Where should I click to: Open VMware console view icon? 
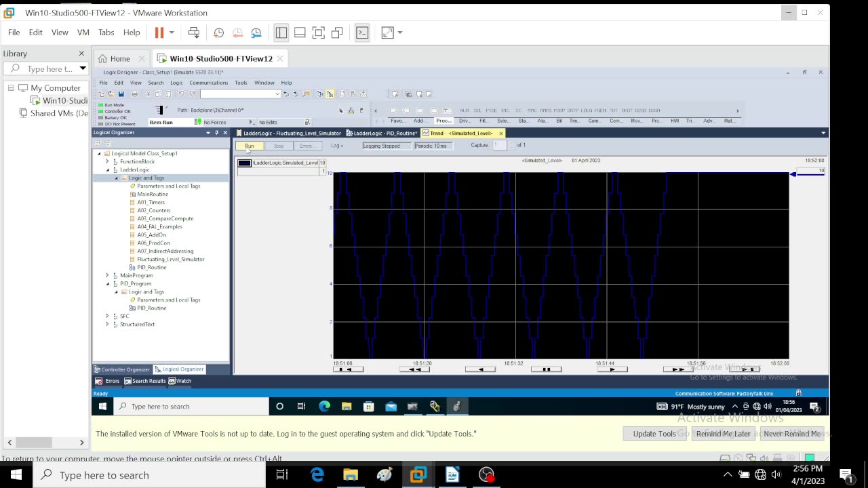[362, 33]
